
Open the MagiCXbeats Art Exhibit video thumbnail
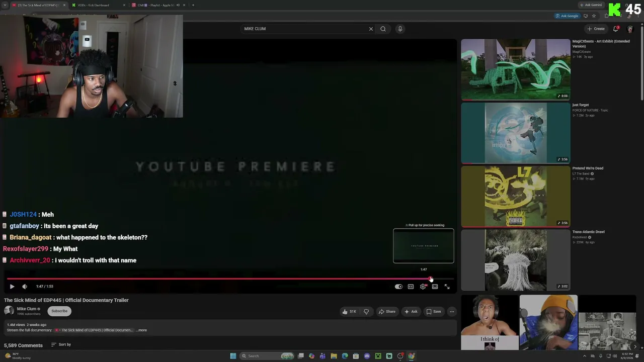pyautogui.click(x=516, y=69)
